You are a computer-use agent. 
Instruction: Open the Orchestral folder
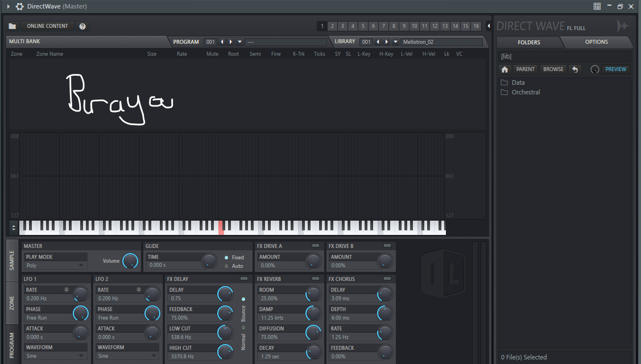pos(526,93)
